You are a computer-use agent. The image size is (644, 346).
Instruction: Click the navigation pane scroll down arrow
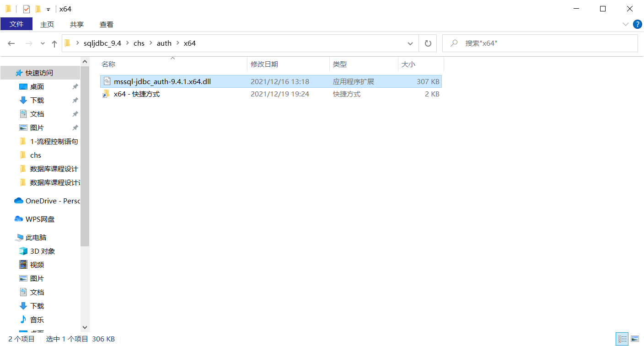click(x=85, y=327)
